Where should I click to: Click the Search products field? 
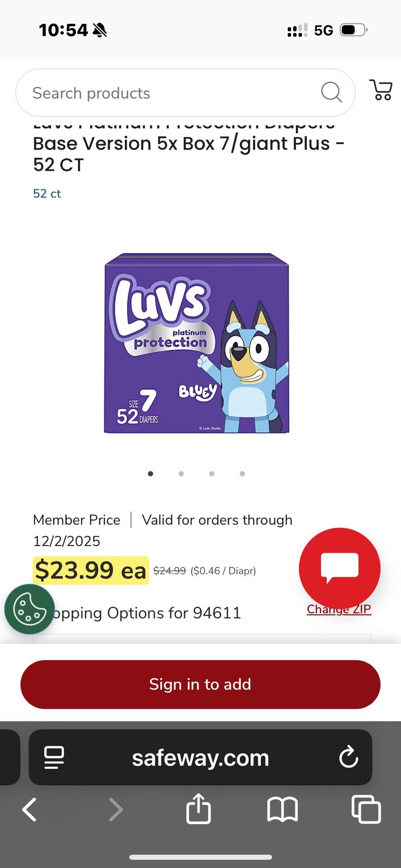(185, 93)
